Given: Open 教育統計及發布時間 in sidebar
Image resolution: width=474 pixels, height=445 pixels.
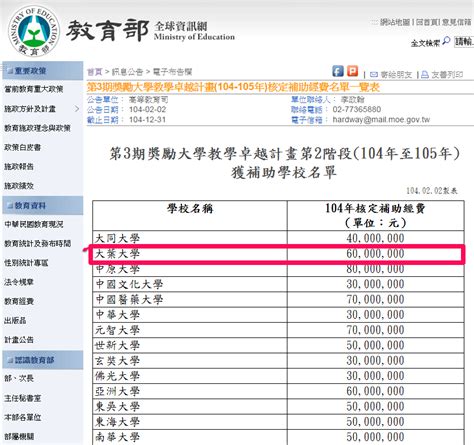Looking at the screenshot, I should click(37, 244).
